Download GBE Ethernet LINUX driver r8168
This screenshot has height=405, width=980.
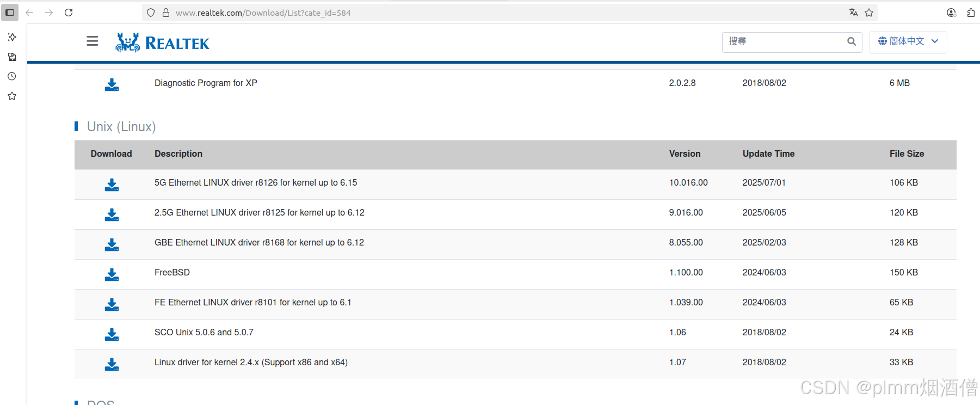coord(112,245)
